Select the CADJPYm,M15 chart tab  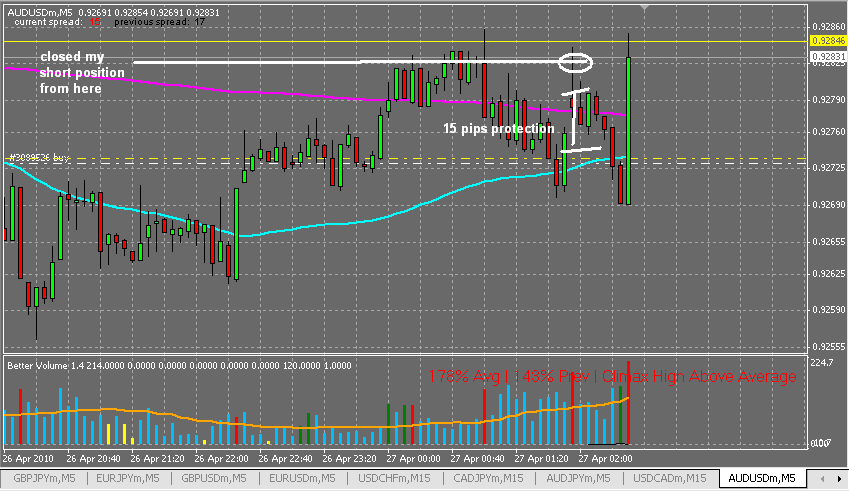(488, 479)
